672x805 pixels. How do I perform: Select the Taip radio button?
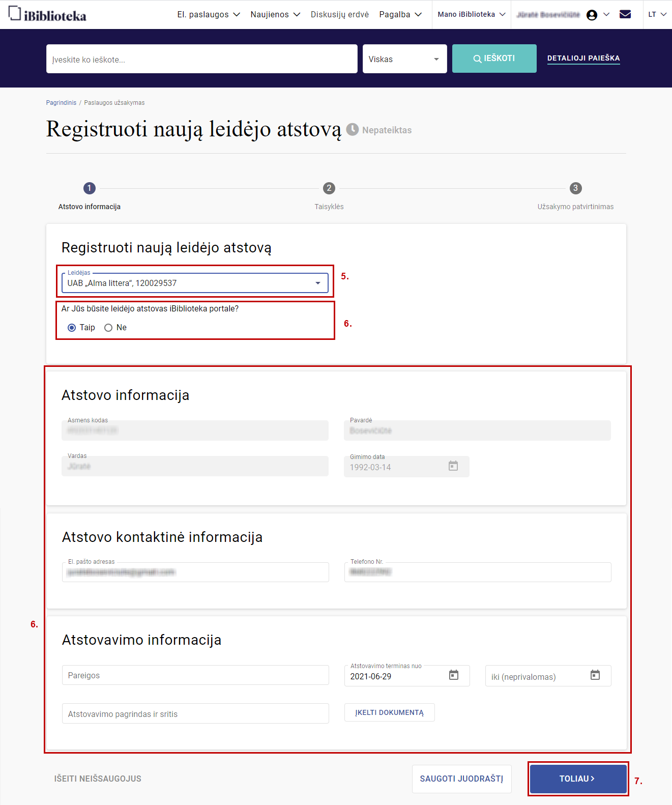coord(72,328)
